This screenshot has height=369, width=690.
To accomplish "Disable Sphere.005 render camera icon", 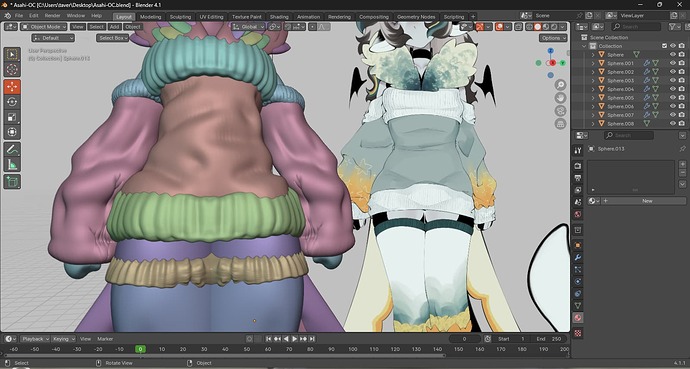I will point(682,98).
